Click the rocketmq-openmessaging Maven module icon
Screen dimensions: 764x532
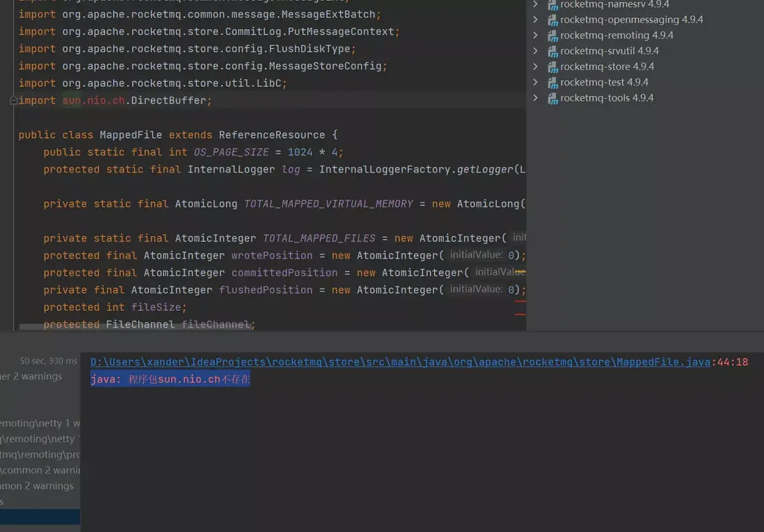(x=552, y=20)
